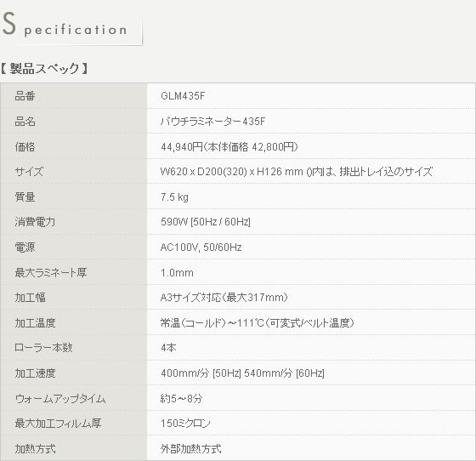Select the 4本 roller count value
This screenshot has height=461, width=476.
(168, 348)
